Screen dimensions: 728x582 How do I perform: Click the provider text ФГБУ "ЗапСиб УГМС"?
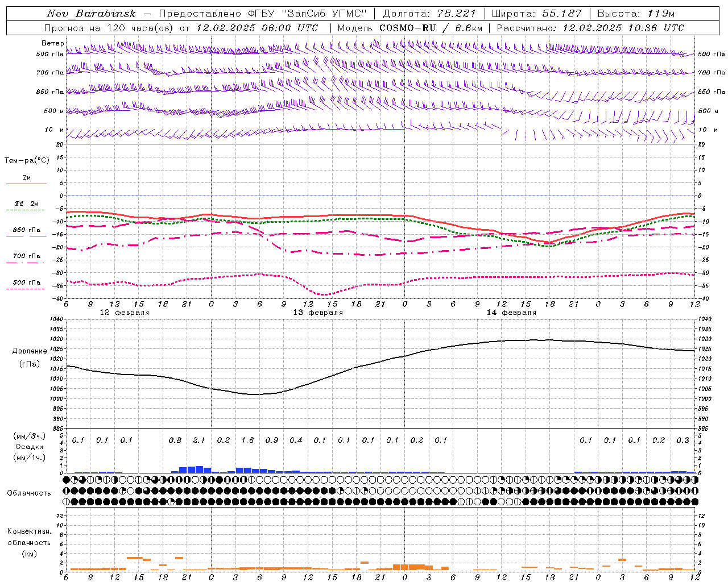pos(308,14)
